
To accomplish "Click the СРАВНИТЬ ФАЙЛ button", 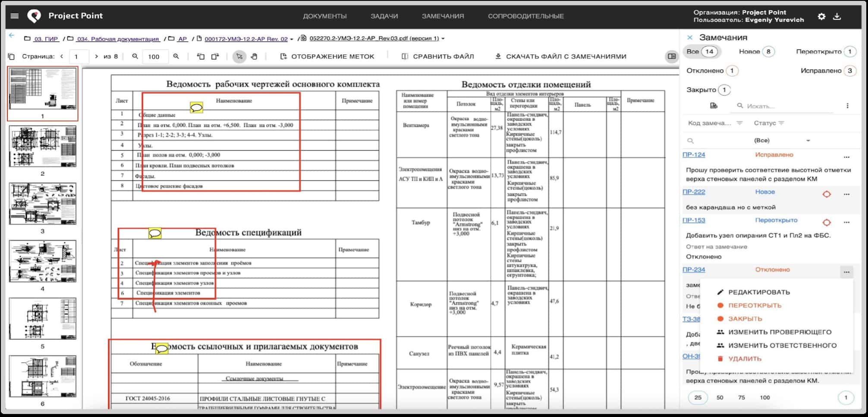I will click(438, 56).
